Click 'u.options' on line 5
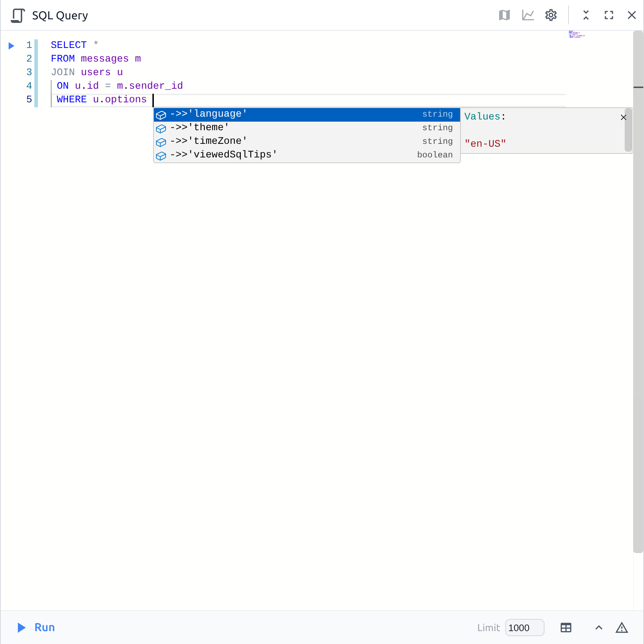Viewport: 644px width, 644px height. [120, 99]
